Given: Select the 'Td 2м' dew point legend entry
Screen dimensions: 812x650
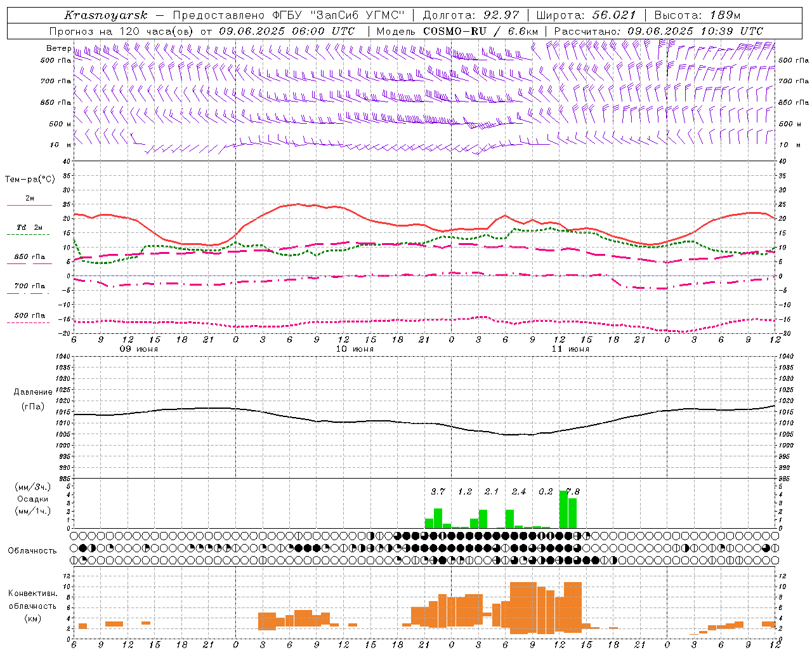Looking at the screenshot, I should [x=30, y=227].
